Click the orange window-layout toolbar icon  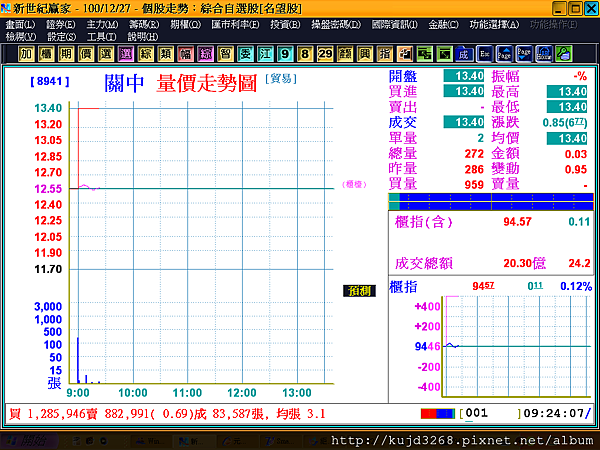click(404, 54)
